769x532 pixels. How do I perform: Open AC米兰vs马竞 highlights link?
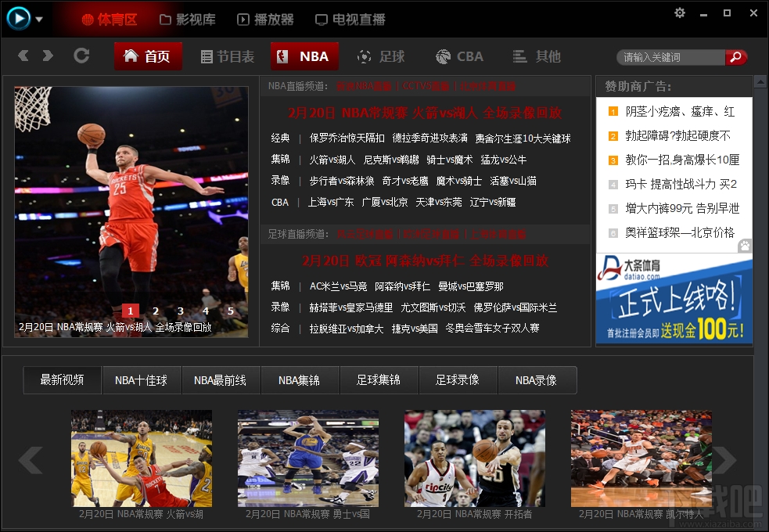click(339, 286)
